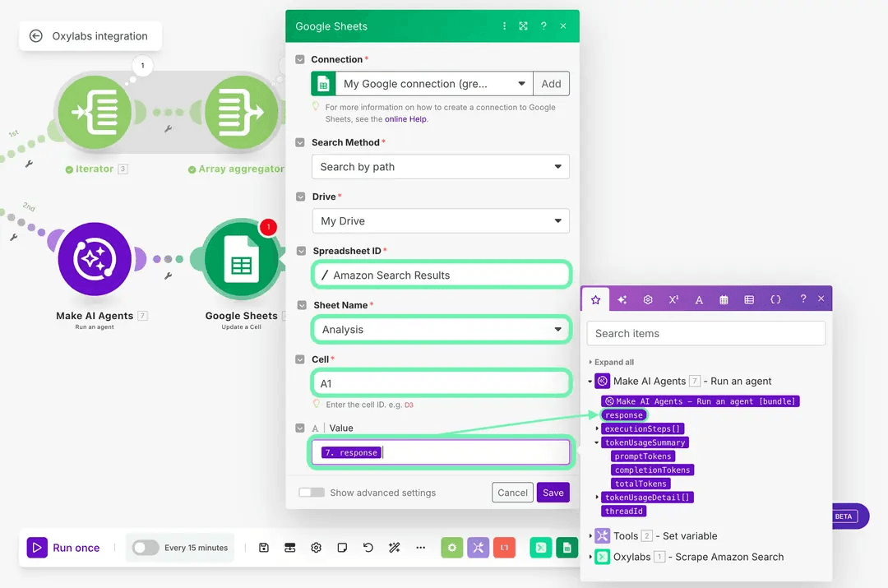
Task: Click the Make AI Agents module icon
Action: pyautogui.click(x=95, y=260)
